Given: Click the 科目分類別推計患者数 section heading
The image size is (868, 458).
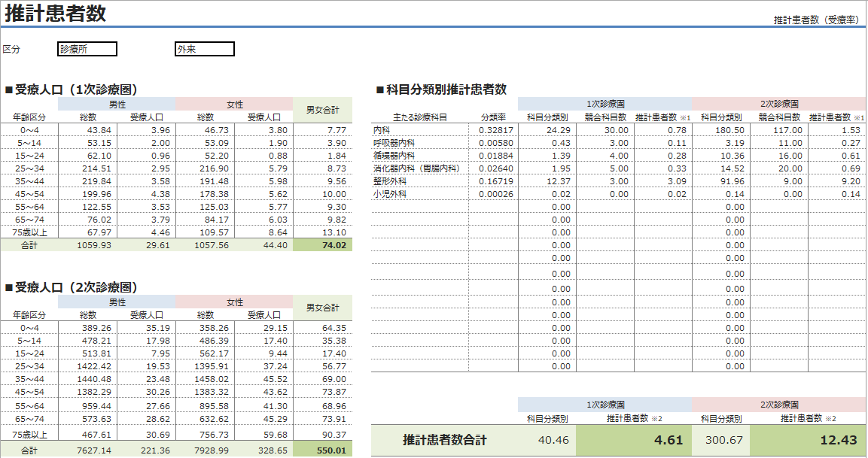Looking at the screenshot, I should (442, 89).
